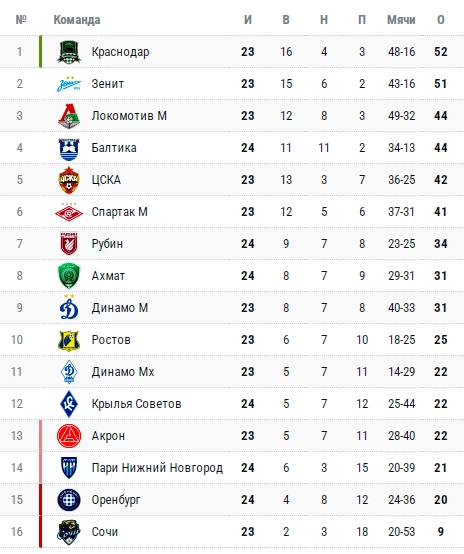Select the Балтика team emblem
Image resolution: width=464 pixels, height=554 pixels.
pos(69,149)
